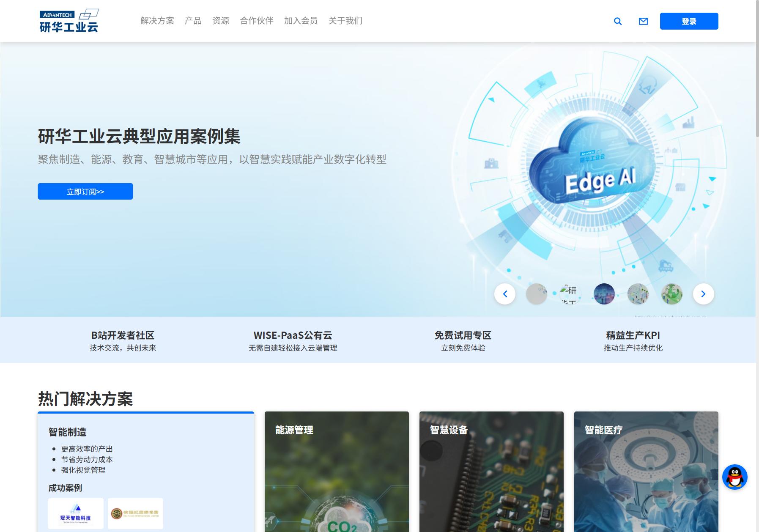Open the 智能医疗 solution card
The width and height of the screenshot is (759, 532).
coord(646,472)
